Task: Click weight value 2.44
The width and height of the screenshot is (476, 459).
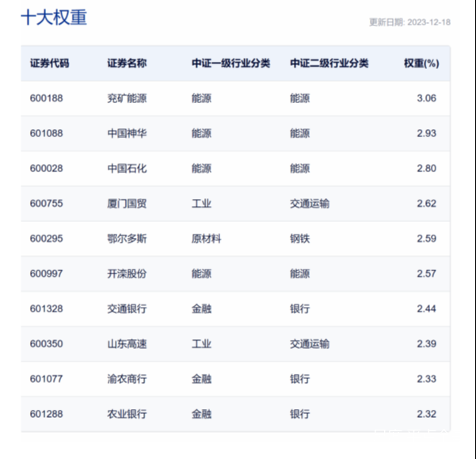Action: pos(426,308)
